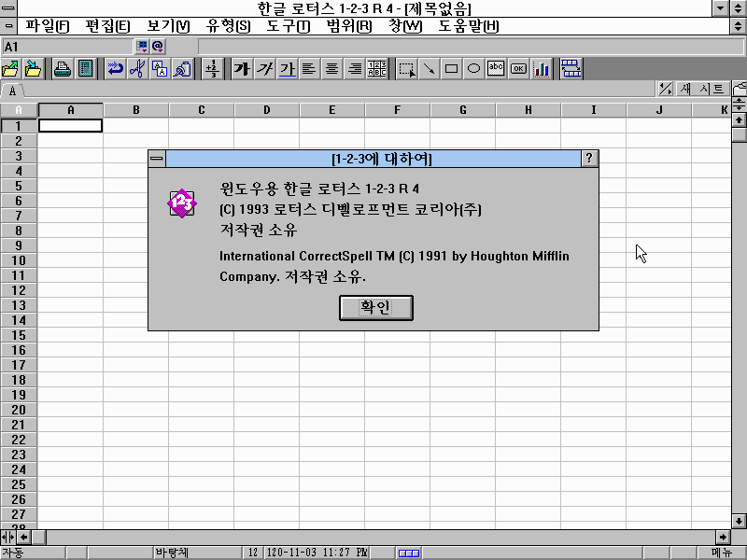Select row header 20
Viewport: 747px width, 560px height.
pos(19,410)
